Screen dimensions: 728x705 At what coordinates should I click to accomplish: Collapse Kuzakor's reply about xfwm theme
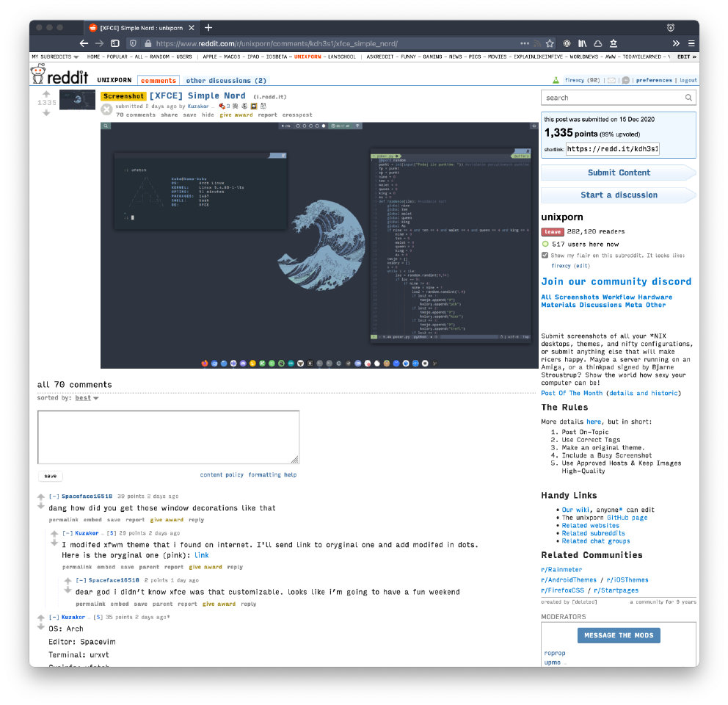tap(68, 533)
